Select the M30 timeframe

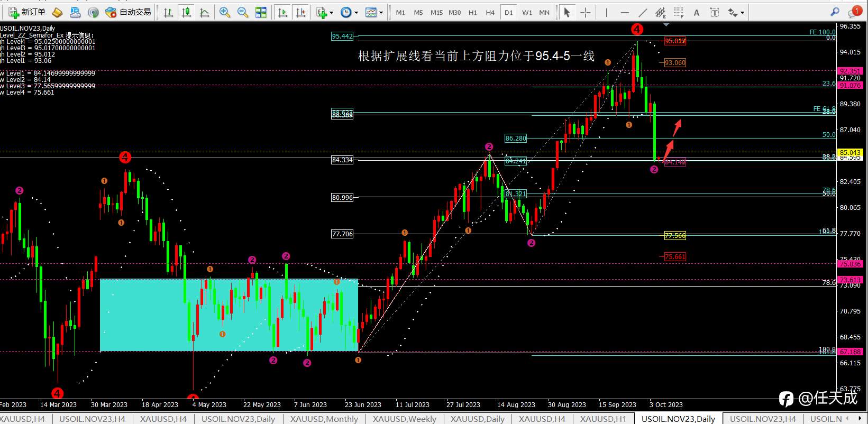(x=454, y=12)
